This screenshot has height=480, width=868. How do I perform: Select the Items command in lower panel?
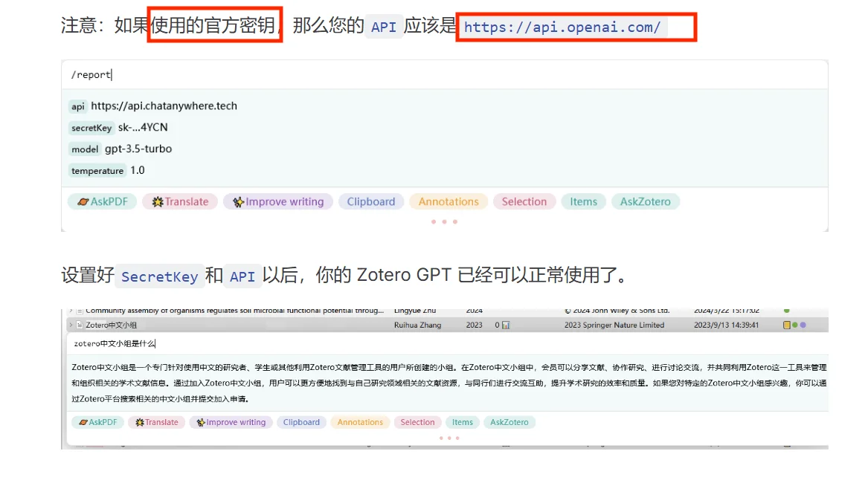[462, 422]
